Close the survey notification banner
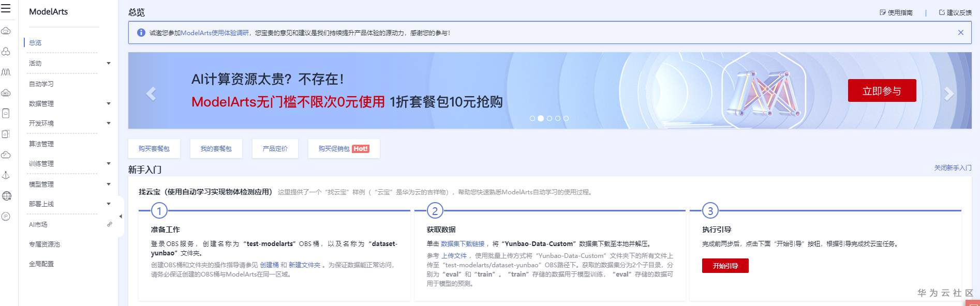This screenshot has height=306, width=980. (x=961, y=33)
